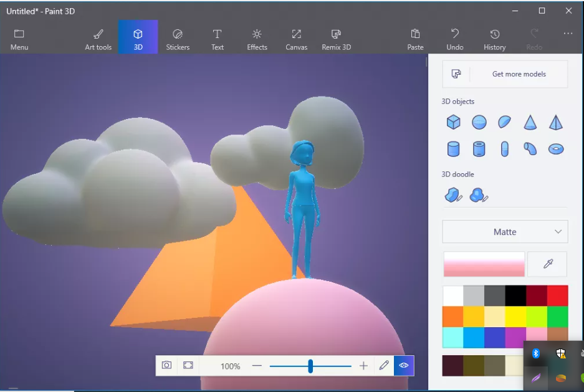The height and width of the screenshot is (392, 584).
Task: Choose the soft edge 3D doodle
Action: pos(479,194)
